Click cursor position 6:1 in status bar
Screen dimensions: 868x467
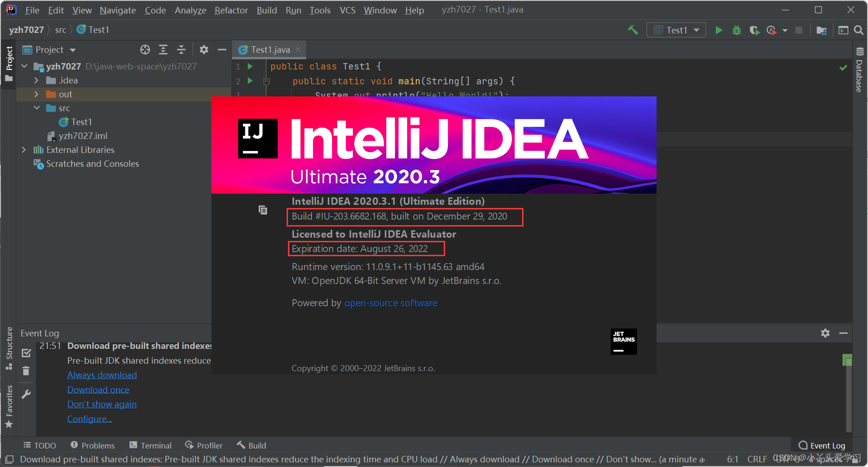[x=733, y=459]
